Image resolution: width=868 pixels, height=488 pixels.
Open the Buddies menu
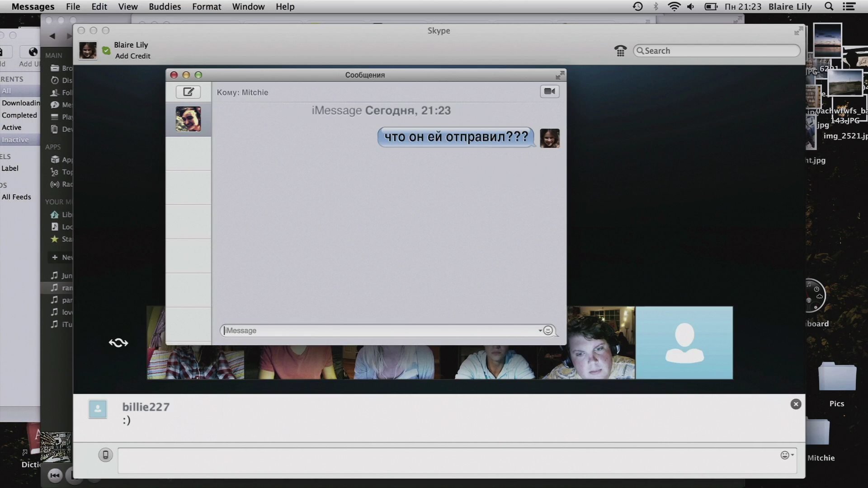tap(165, 7)
